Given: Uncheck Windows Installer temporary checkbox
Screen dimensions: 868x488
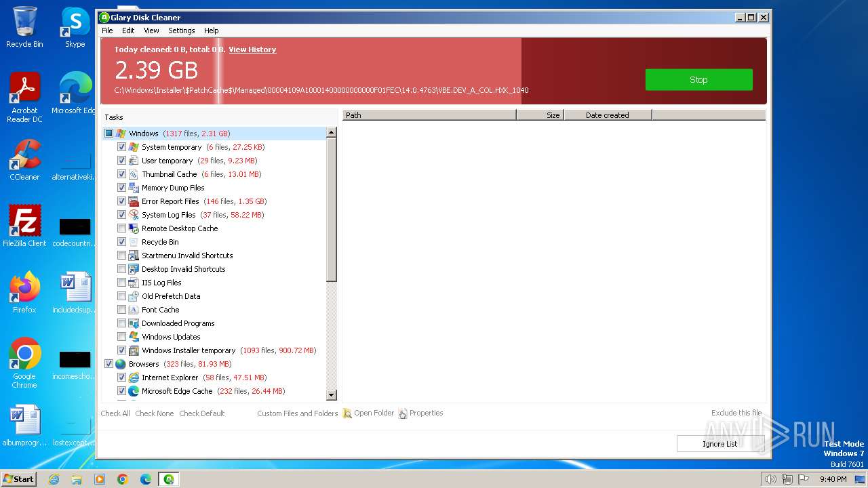Looking at the screenshot, I should click(x=121, y=350).
